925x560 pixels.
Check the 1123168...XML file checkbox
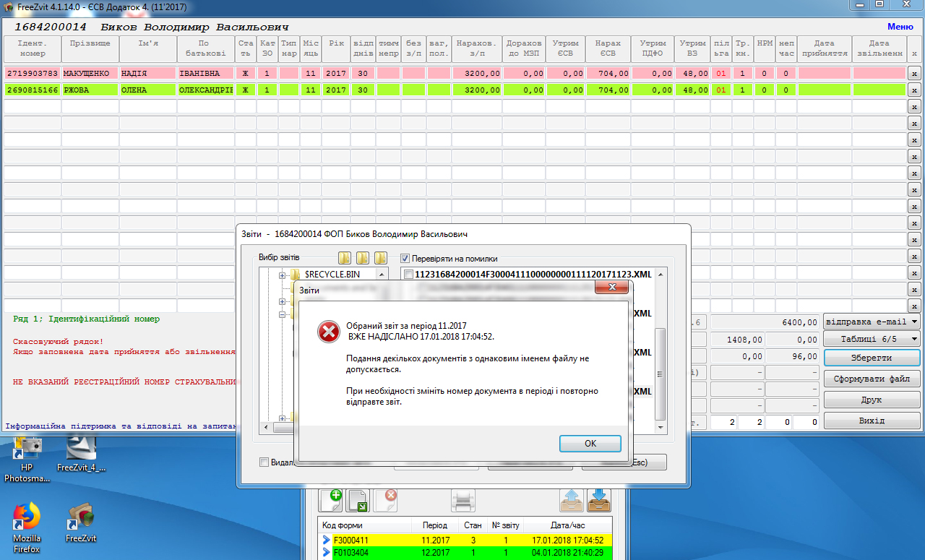point(410,275)
